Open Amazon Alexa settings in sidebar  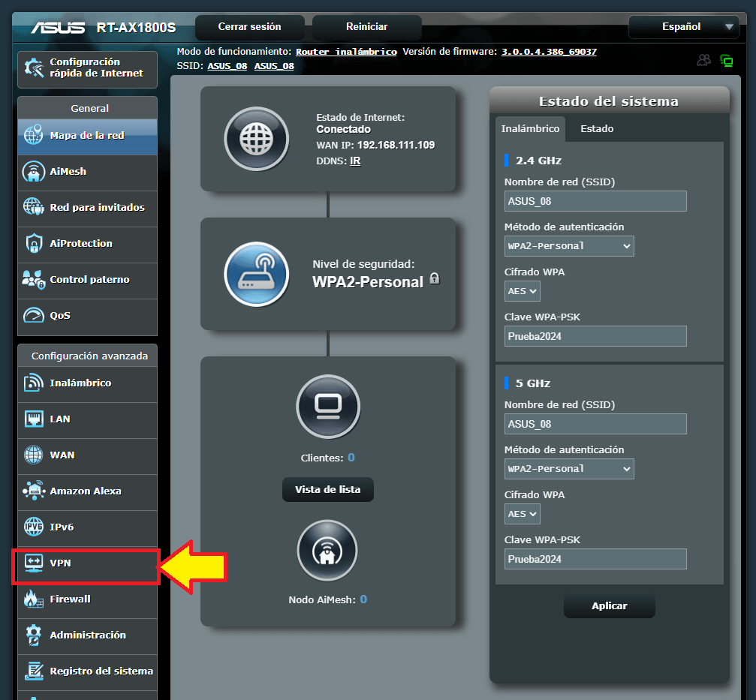[87, 491]
